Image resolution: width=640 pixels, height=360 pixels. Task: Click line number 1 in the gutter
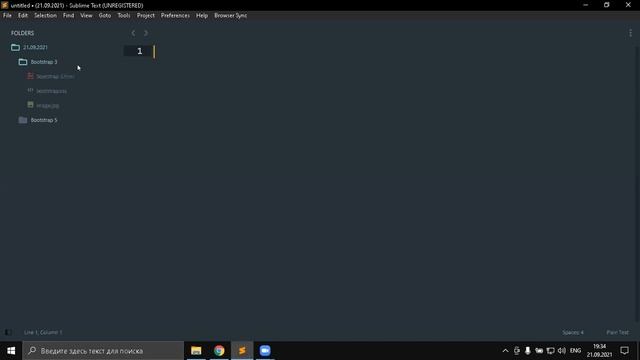[140, 51]
